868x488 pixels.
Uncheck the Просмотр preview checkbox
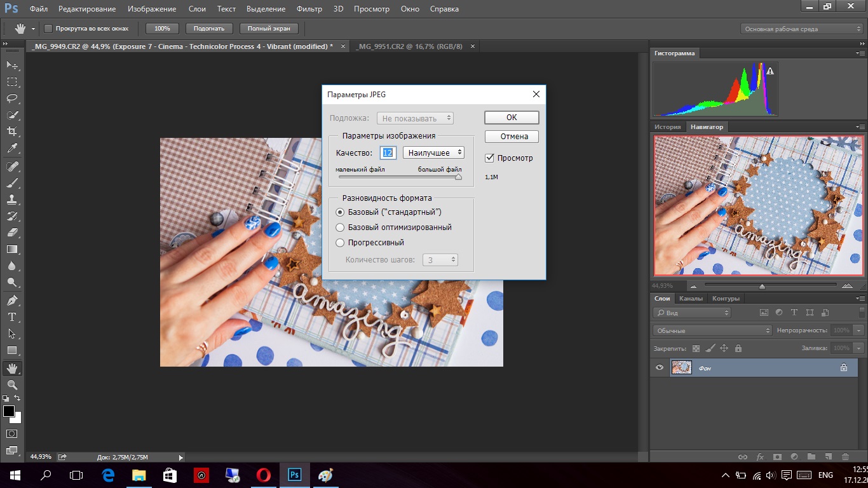point(489,158)
